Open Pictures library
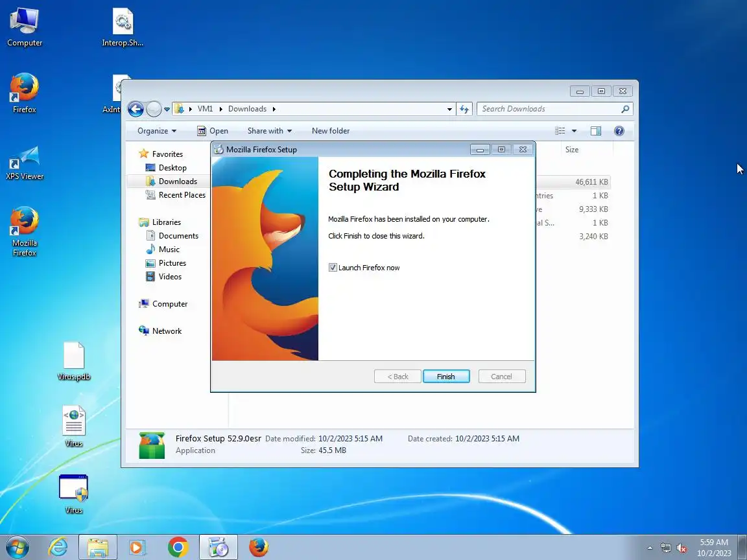 tap(172, 263)
